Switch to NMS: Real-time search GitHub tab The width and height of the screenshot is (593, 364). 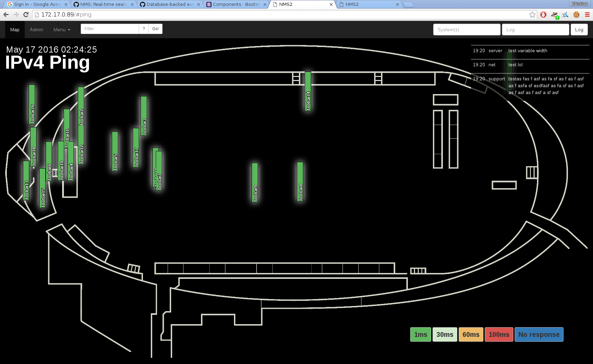click(103, 4)
